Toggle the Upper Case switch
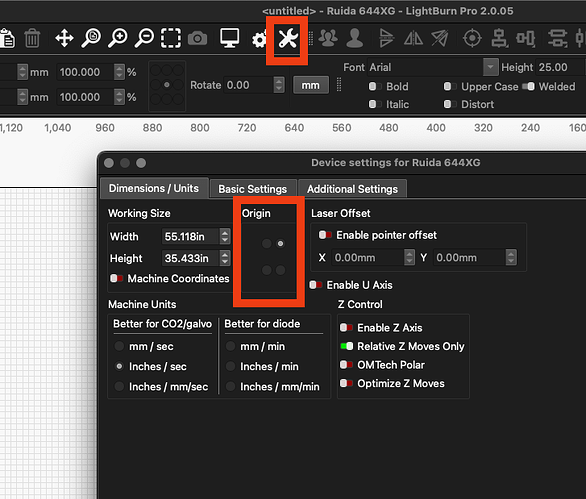Viewport: 586px width, 499px height. 450,87
